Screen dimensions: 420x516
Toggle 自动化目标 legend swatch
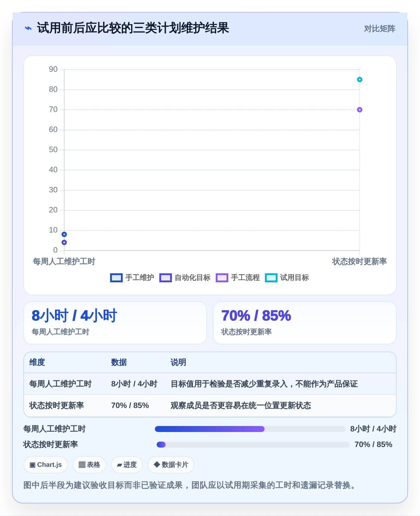(x=165, y=278)
